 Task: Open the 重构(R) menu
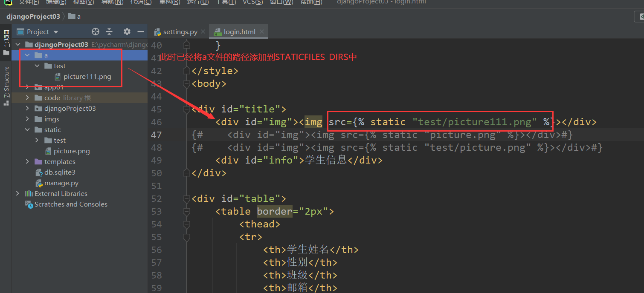pos(169,2)
